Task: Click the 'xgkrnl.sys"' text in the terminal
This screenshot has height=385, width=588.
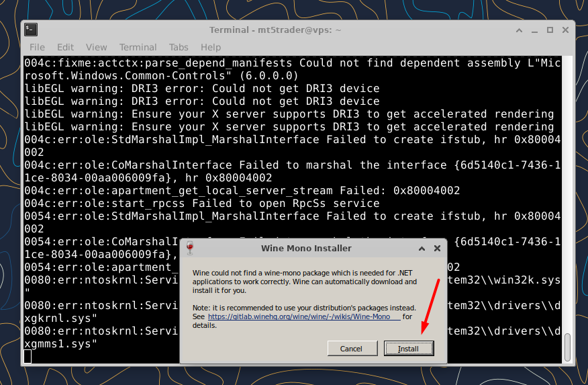Action: point(61,318)
